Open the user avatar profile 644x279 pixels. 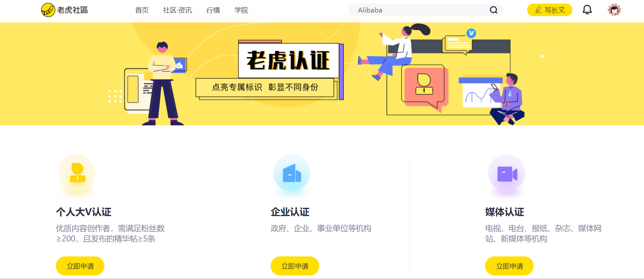pos(614,10)
